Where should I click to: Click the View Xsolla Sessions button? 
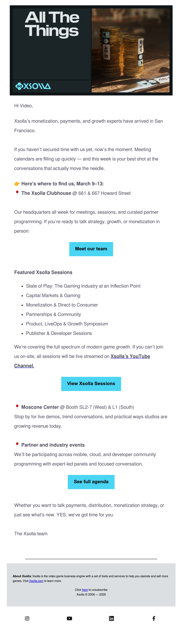[x=91, y=384]
